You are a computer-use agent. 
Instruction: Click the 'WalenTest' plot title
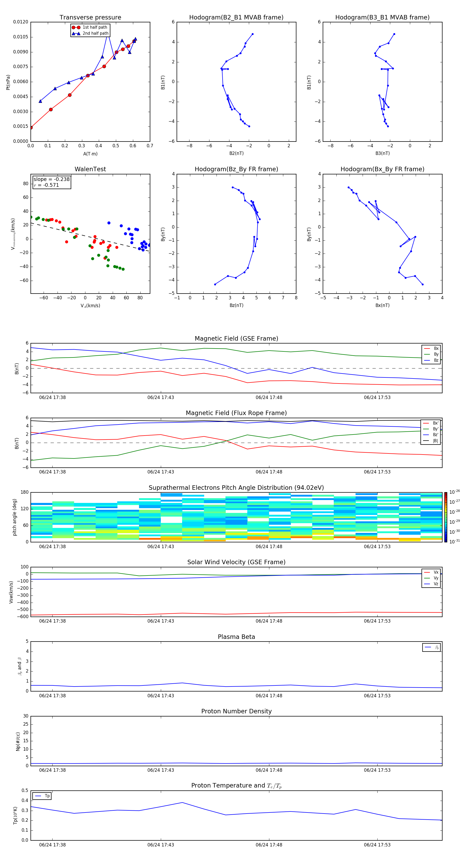point(90,169)
